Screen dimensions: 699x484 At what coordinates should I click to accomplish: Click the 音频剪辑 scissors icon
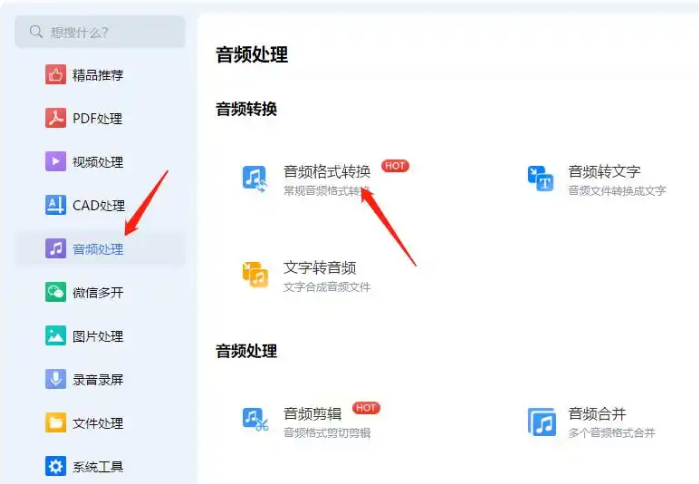pos(255,420)
